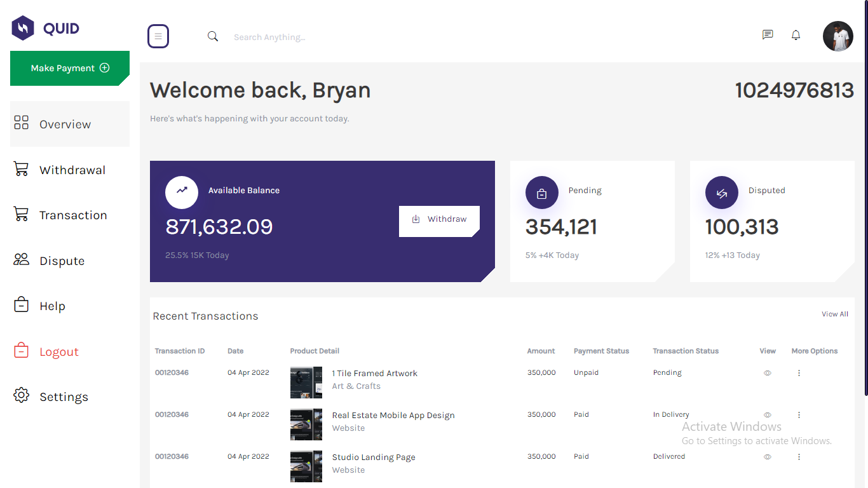Open Settings using the gear icon
The height and width of the screenshot is (488, 868).
[x=21, y=396]
